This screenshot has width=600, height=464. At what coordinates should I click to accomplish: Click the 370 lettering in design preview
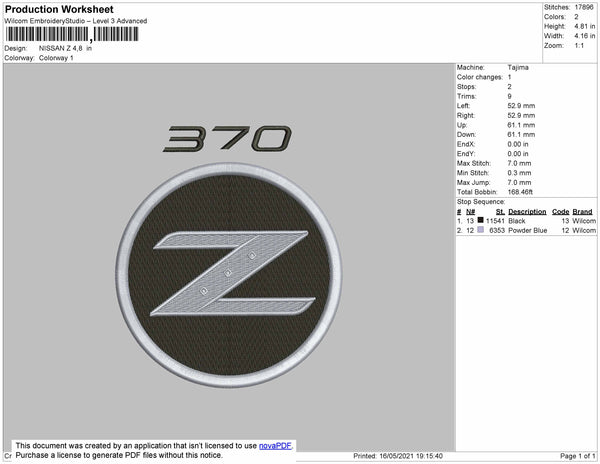coord(227,139)
